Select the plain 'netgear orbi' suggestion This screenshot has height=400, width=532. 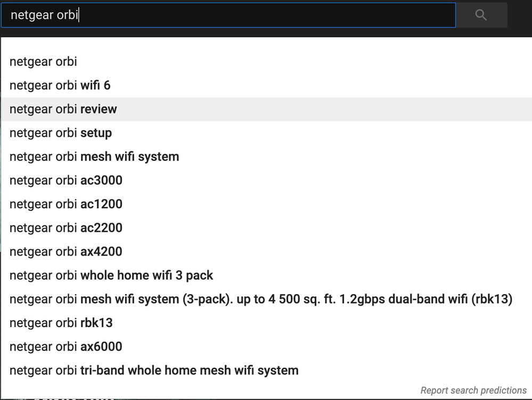pos(44,62)
